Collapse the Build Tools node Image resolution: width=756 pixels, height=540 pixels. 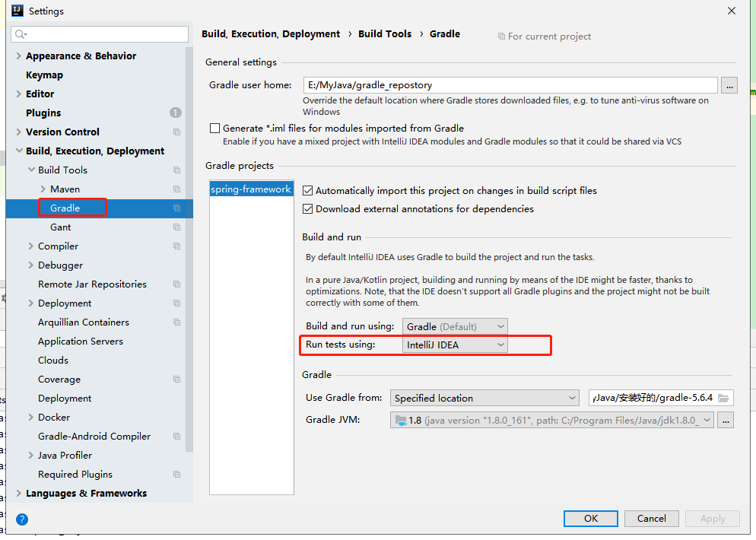tap(31, 170)
